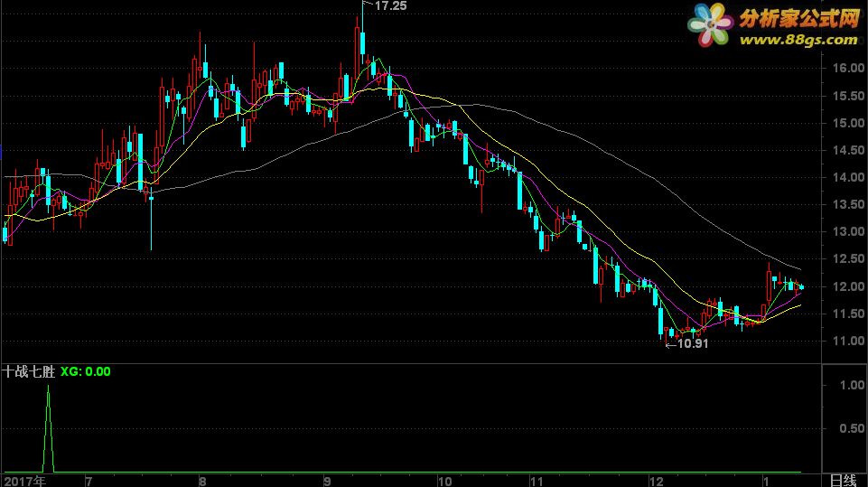This screenshot has width=868, height=487.
Task: Click month 12 on the time axis
Action: [656, 481]
